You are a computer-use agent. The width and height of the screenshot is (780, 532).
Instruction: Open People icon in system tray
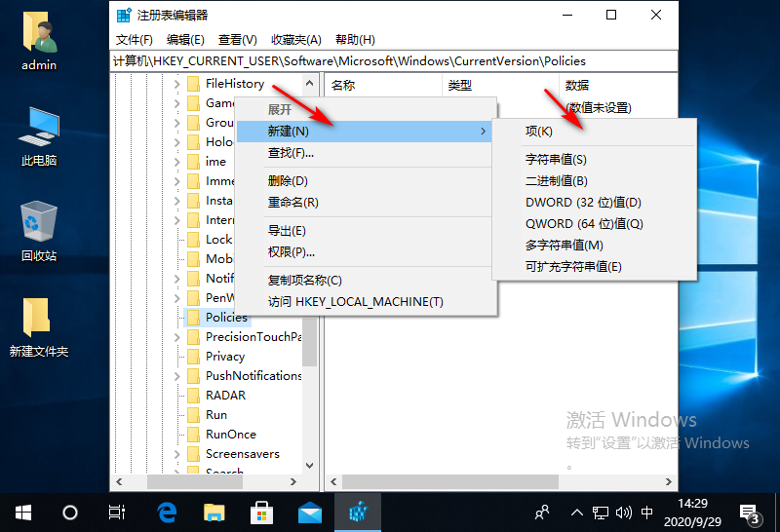542,513
